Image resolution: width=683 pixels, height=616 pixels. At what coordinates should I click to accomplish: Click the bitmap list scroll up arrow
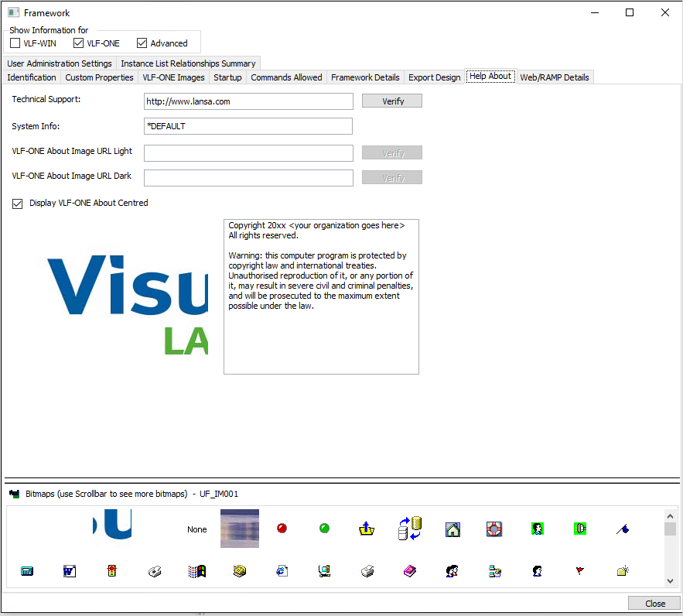click(670, 516)
